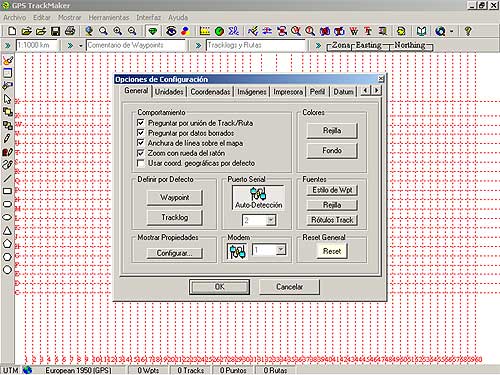Select the hexagon shape tool
The width and height of the screenshot is (500, 375).
[7, 257]
